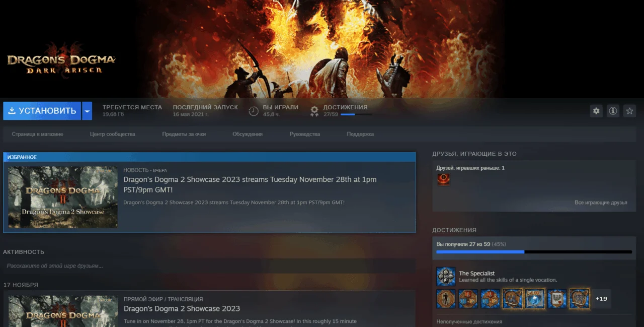Screen dimensions: 644x327
Task: Click Все играющие друзья link
Action: click(601, 203)
